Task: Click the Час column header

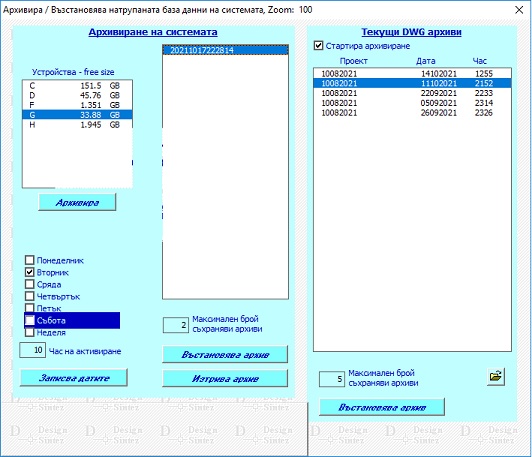Action: (480, 61)
